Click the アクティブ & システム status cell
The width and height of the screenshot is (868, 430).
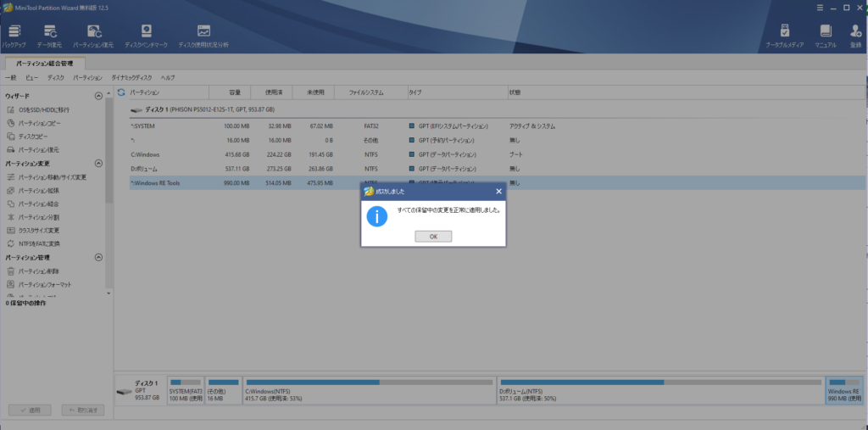(x=532, y=126)
